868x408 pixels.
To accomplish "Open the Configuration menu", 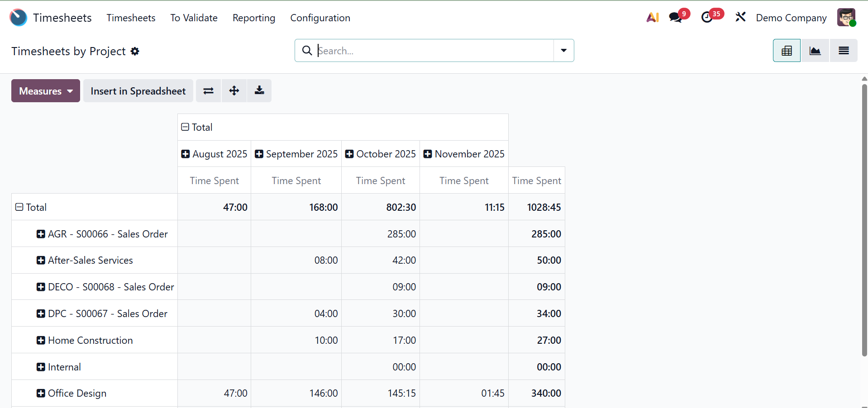I will [x=320, y=18].
